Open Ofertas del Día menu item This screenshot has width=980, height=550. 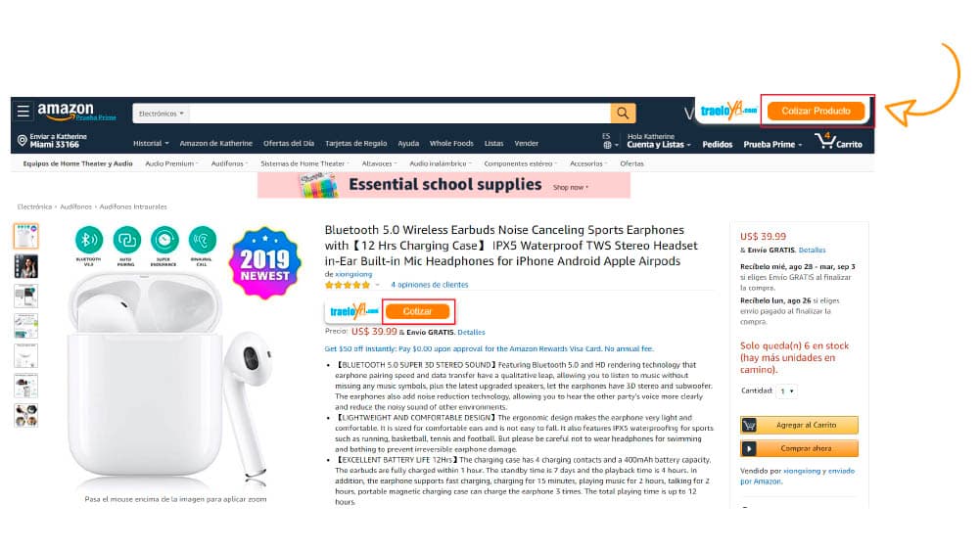tap(289, 143)
